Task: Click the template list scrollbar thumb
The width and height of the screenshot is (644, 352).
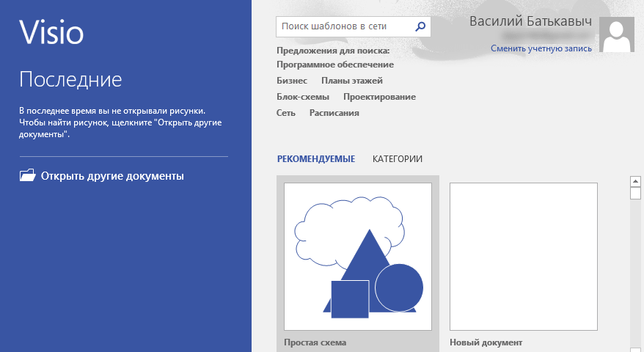Action: [x=635, y=193]
